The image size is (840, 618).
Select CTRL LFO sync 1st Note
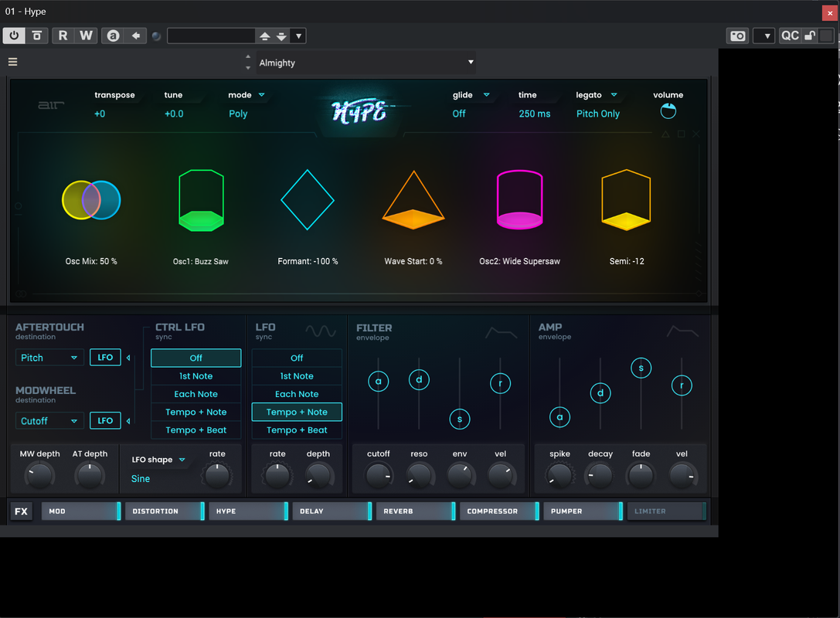tap(196, 376)
